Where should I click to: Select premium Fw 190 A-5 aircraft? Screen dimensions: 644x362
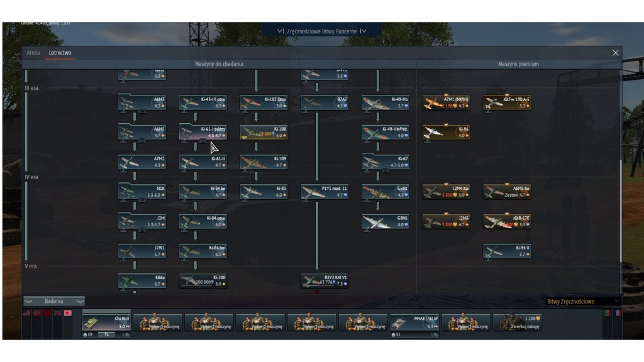click(x=507, y=102)
